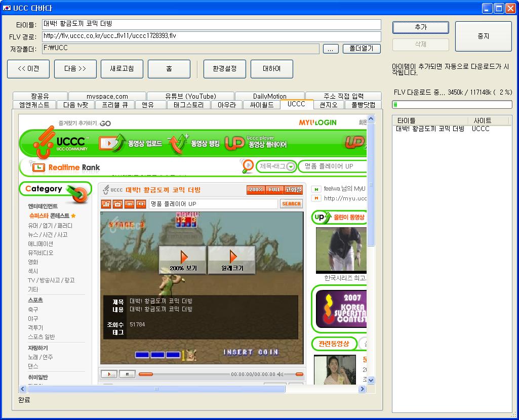Click the 200% size button
Image resolution: width=519 pixels, height=420 pixels.
coord(256,190)
